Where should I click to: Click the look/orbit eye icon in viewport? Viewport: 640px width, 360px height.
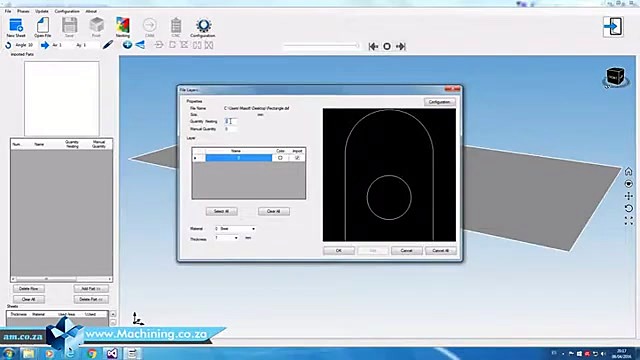point(629,184)
